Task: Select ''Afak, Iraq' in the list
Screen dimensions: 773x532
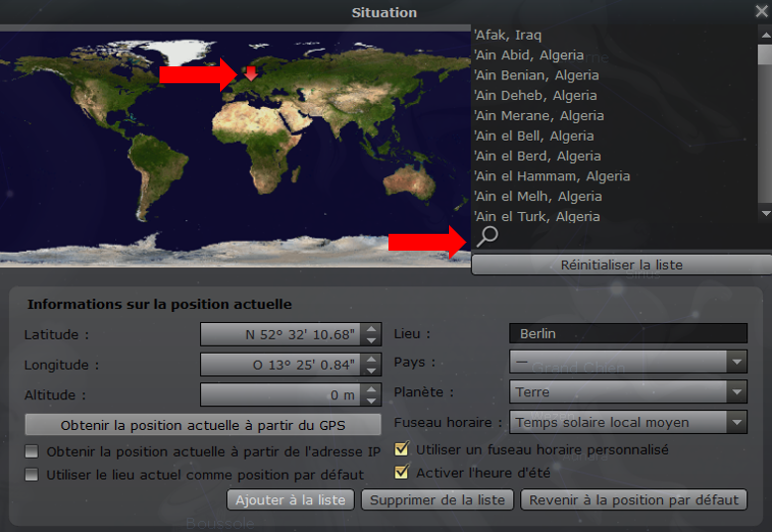Action: (x=507, y=35)
